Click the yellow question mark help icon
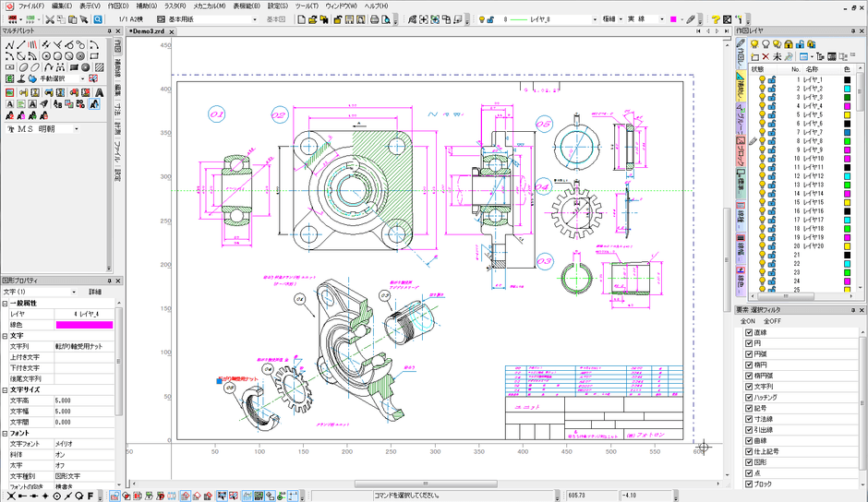The height and width of the screenshot is (502, 868). [715, 18]
